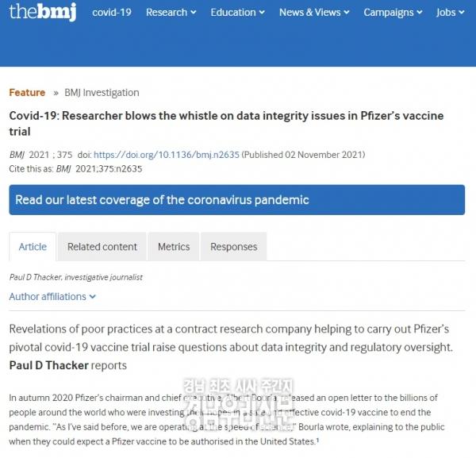Expand the Education dropdown menu
This screenshot has width=476, height=458.
[237, 13]
